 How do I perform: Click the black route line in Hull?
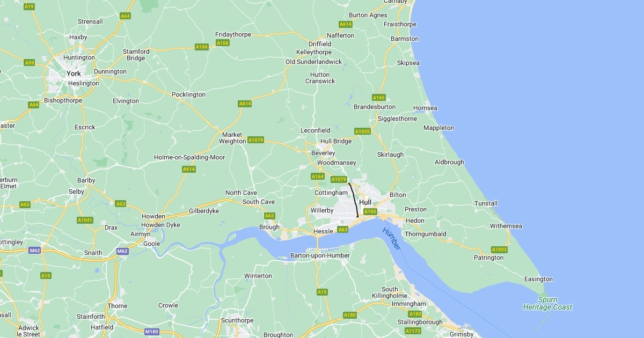click(x=354, y=200)
